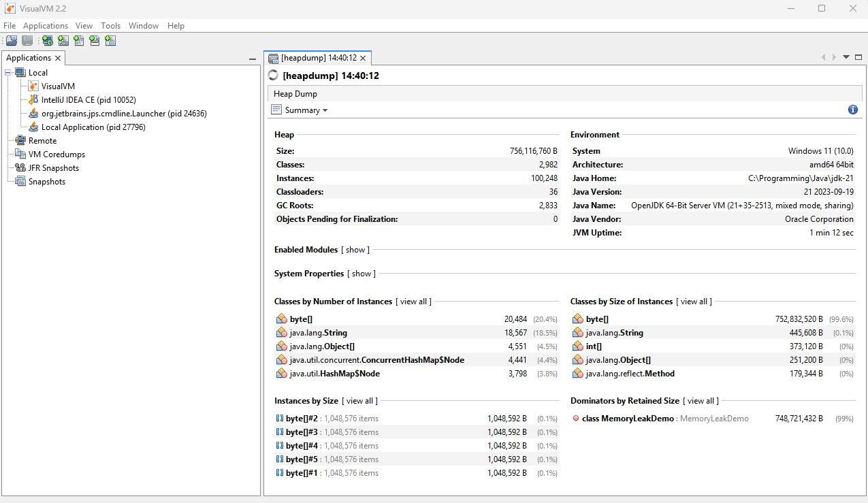This screenshot has height=503, width=868.
Task: Click the blue info icon on heap dump toolbar
Action: coord(852,110)
